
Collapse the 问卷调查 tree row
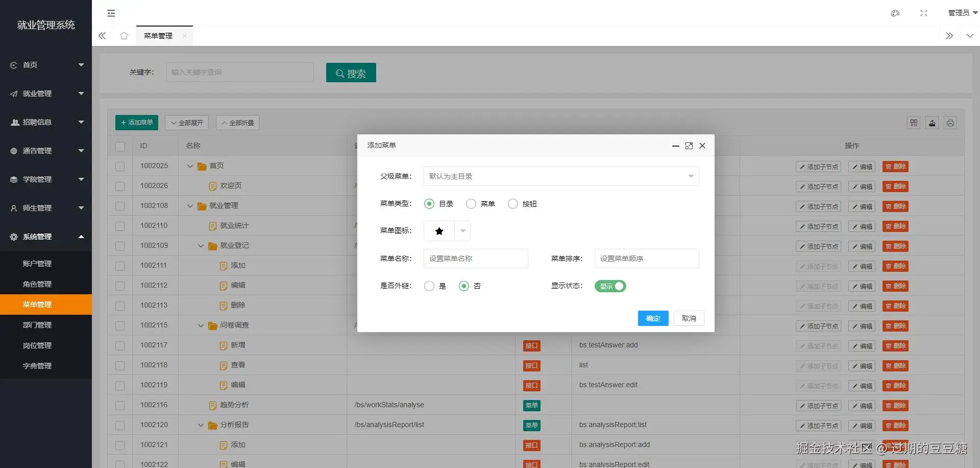[201, 325]
